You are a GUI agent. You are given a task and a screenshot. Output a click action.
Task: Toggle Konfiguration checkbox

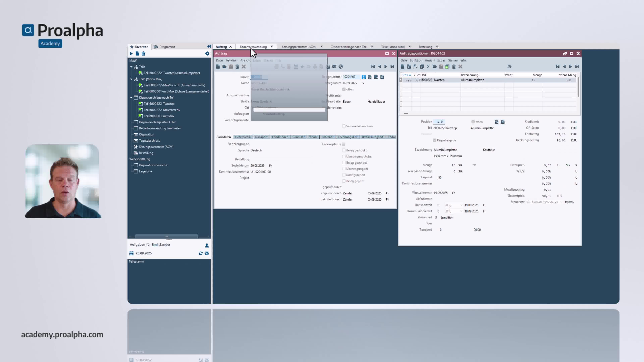point(344,175)
